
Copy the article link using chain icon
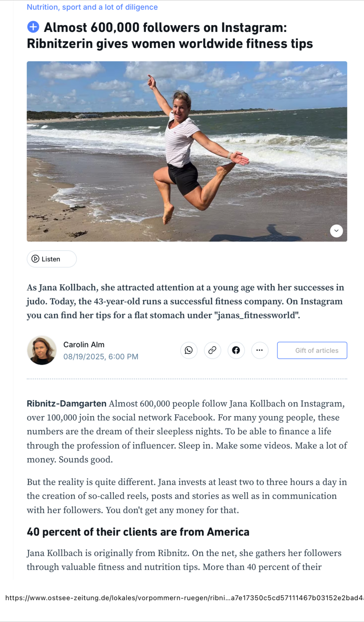coord(212,350)
